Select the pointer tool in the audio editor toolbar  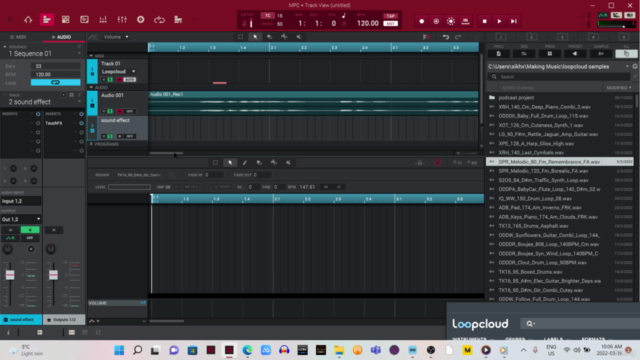(x=230, y=162)
